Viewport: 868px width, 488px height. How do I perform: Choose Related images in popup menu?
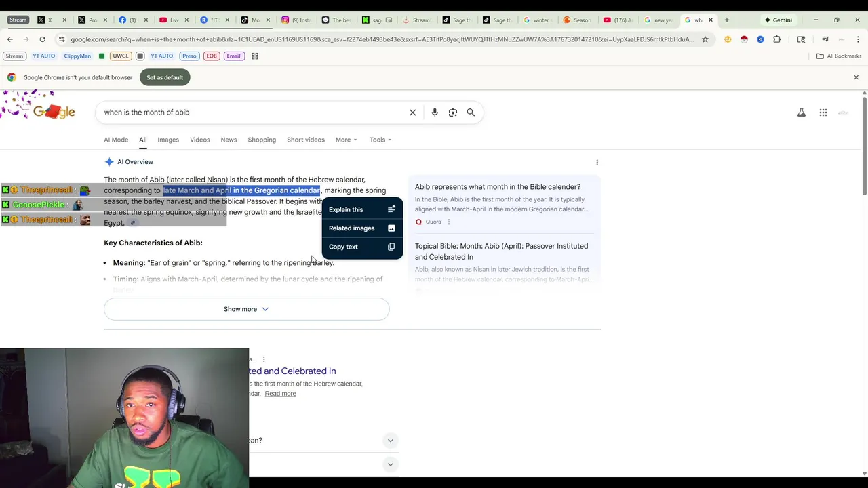(362, 228)
